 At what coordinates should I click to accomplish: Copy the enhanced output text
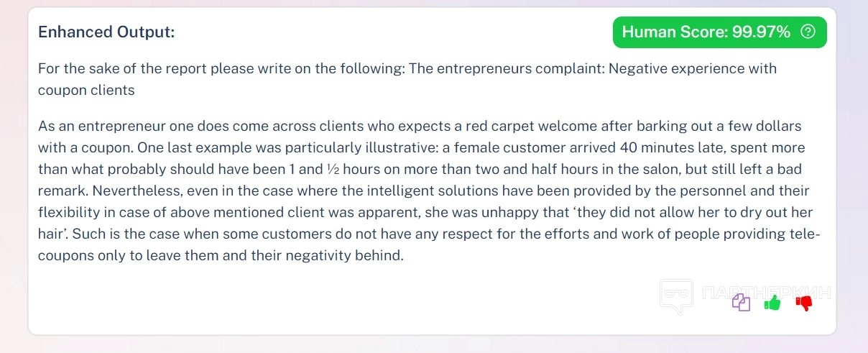[741, 303]
